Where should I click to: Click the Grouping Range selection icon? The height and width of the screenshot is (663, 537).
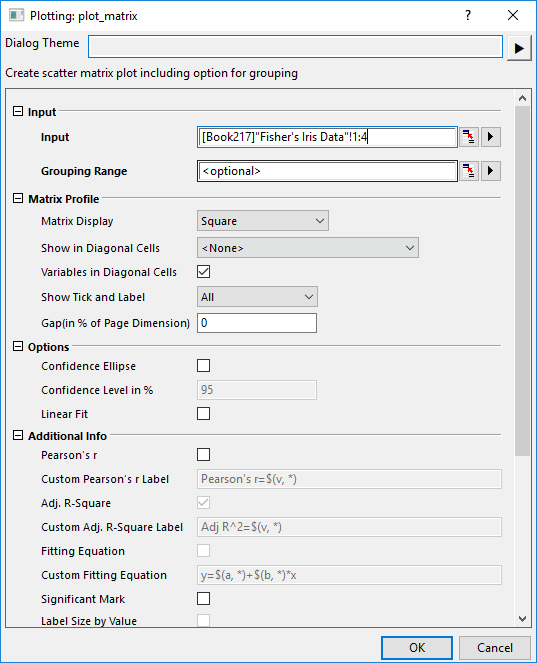(469, 171)
